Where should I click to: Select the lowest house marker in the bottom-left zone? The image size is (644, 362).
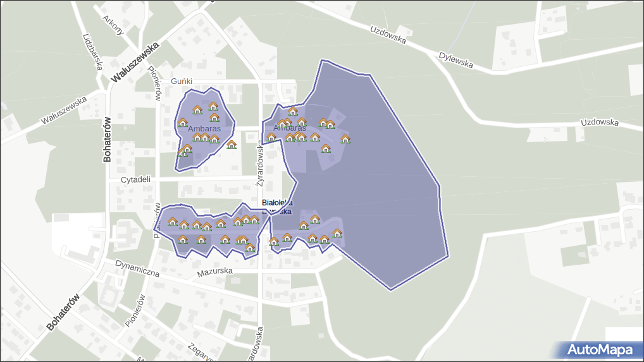click(x=250, y=248)
